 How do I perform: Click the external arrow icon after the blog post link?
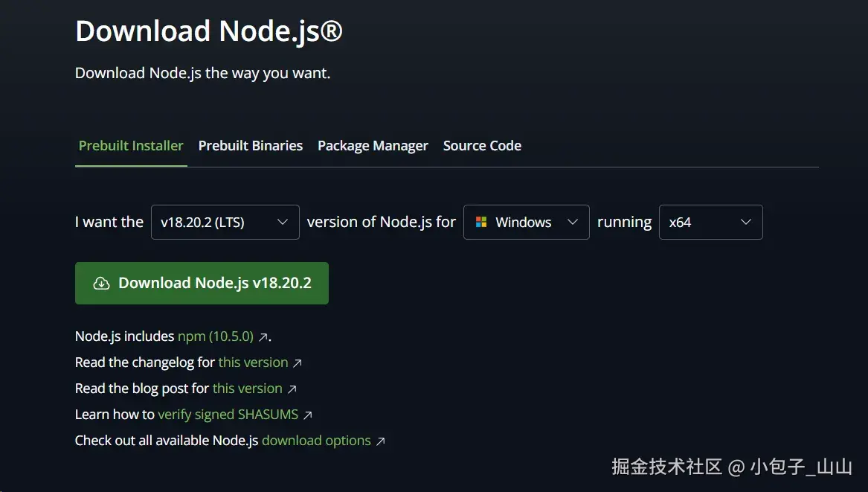coord(292,389)
